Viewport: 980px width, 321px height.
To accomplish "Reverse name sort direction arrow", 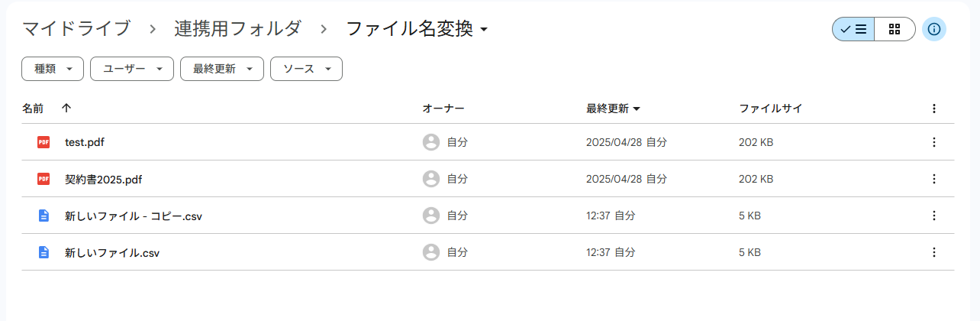I will tap(66, 109).
